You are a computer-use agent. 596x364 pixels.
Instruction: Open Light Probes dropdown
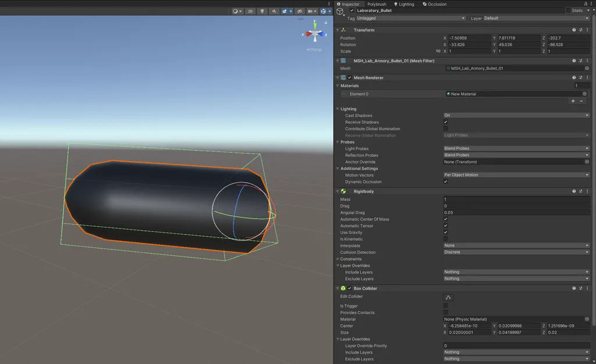516,148
